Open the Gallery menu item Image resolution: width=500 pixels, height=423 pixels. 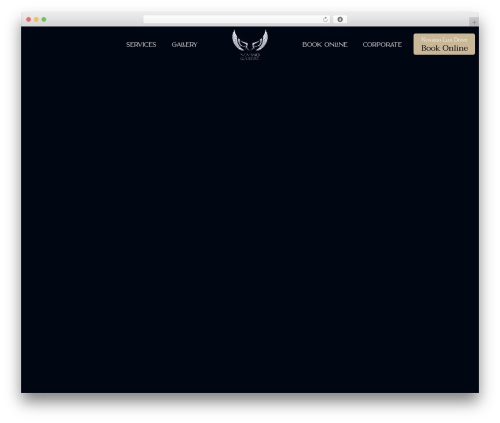[x=184, y=44]
